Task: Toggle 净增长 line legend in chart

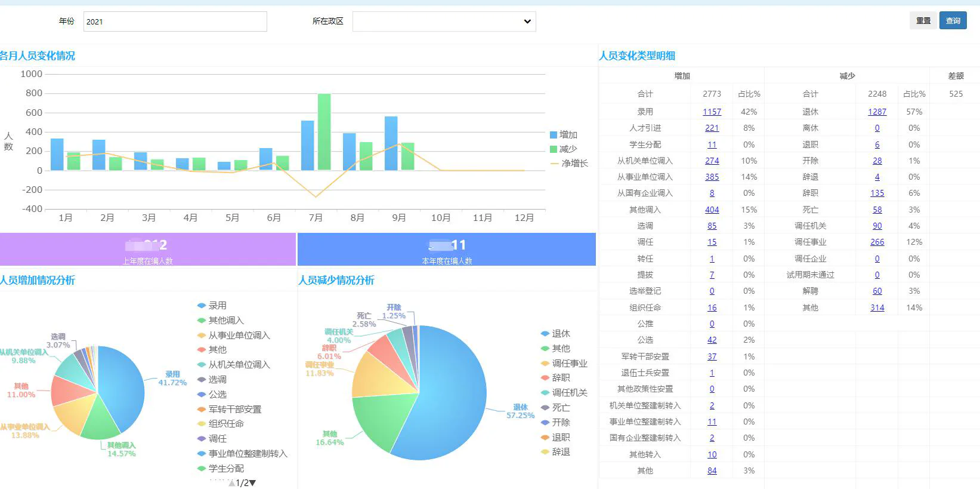Action: pyautogui.click(x=569, y=163)
